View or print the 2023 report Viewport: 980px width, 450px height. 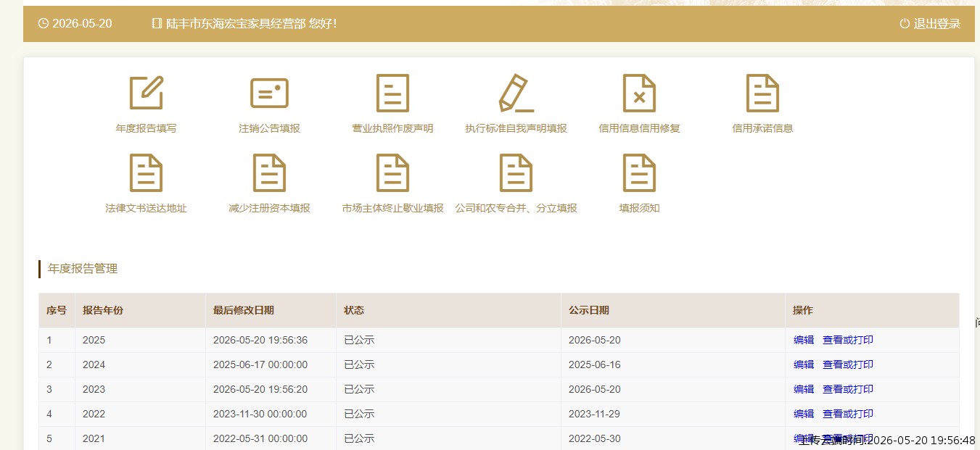pyautogui.click(x=847, y=389)
